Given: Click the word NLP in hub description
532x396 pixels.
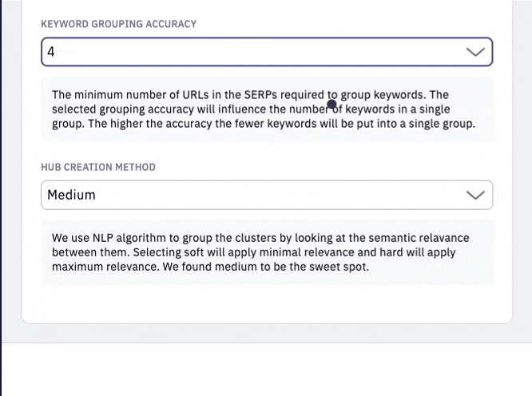Looking at the screenshot, I should [103, 238].
